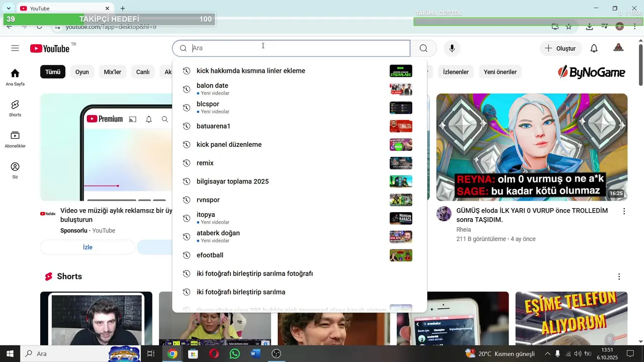The width and height of the screenshot is (644, 362).
Task: Open Shorts shelf more options
Action: click(619, 277)
